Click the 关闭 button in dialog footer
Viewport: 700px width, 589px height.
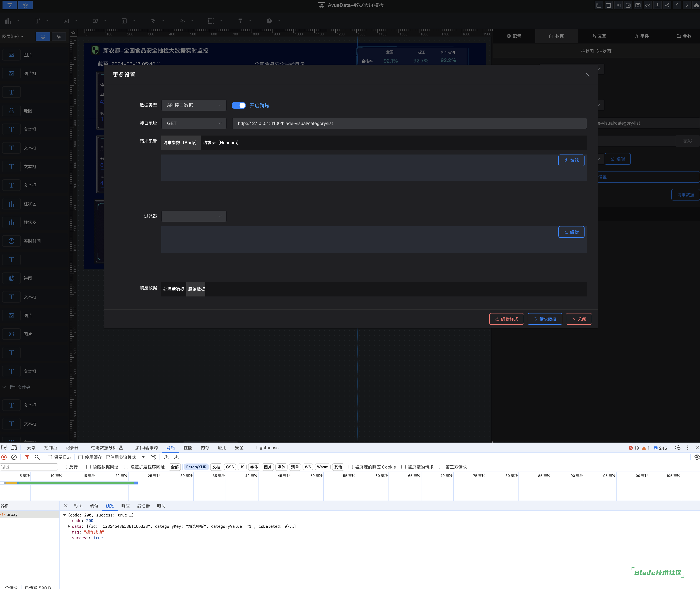pos(578,319)
